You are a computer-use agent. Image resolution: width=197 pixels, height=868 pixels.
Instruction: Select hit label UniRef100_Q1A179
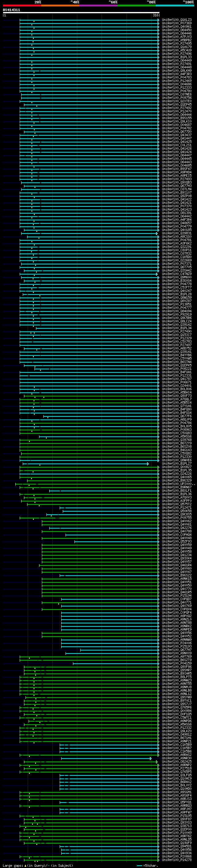[177, 47]
